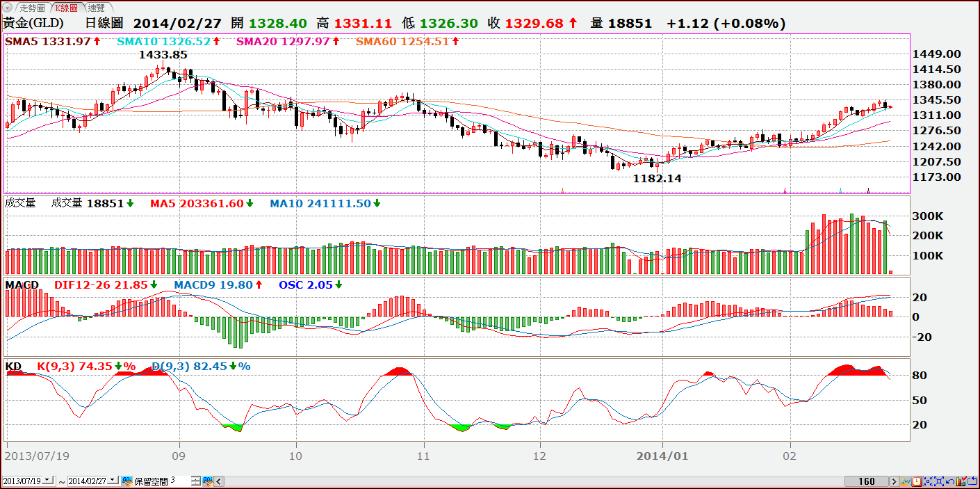980x489 pixels.
Task: Click the shrink arrows icon
Action: coord(928,481)
